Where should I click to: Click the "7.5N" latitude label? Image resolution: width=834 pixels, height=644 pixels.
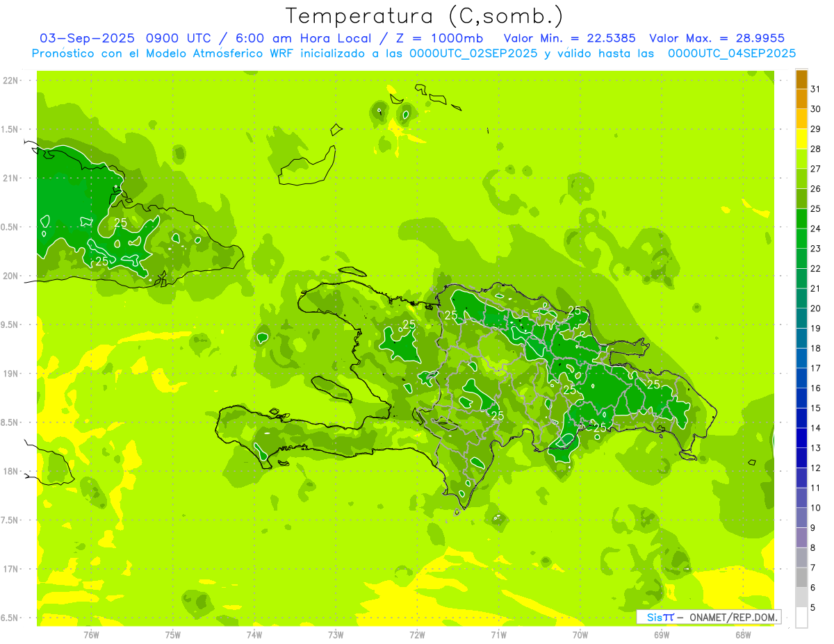coord(11,520)
